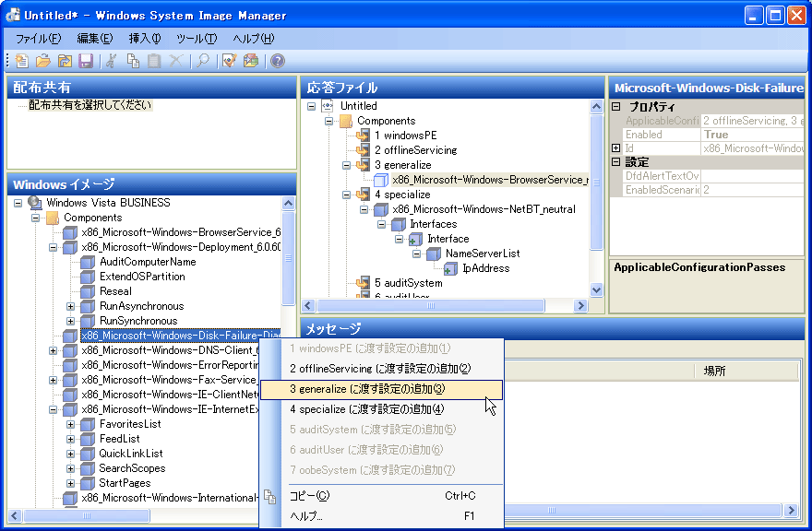The height and width of the screenshot is (531, 812).
Task: Choose 2 offlineServicing in the context menu
Action: (381, 369)
